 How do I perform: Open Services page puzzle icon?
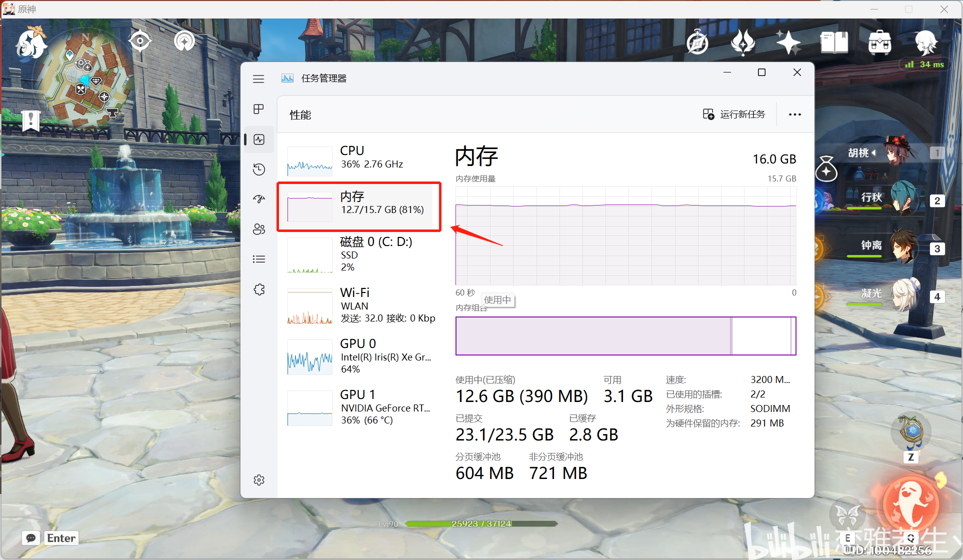[259, 289]
